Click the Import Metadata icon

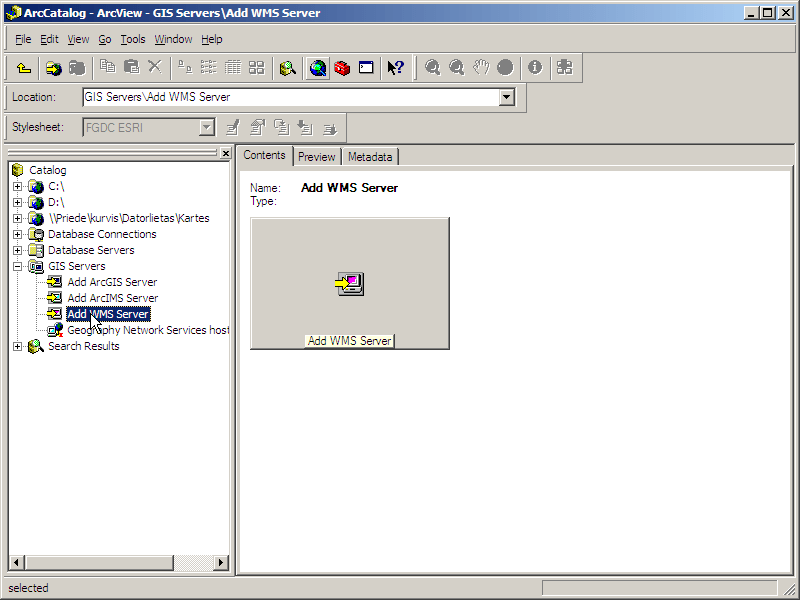305,128
